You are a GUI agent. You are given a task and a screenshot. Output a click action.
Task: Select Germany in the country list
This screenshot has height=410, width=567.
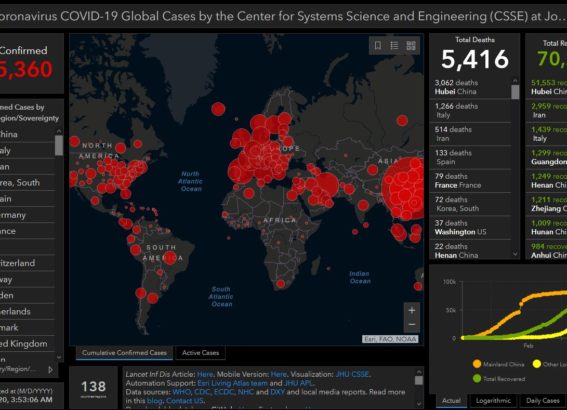[x=27, y=215]
